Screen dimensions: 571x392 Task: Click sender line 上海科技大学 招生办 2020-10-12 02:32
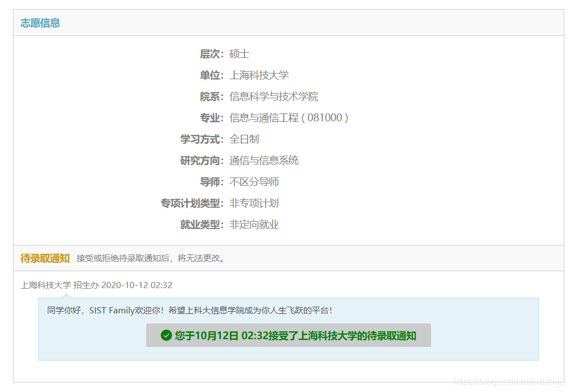tap(97, 285)
